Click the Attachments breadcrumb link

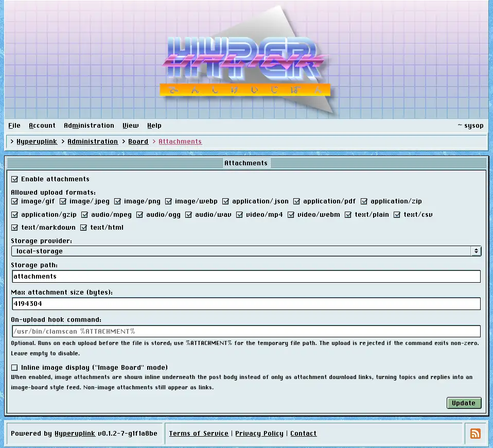pyautogui.click(x=180, y=142)
